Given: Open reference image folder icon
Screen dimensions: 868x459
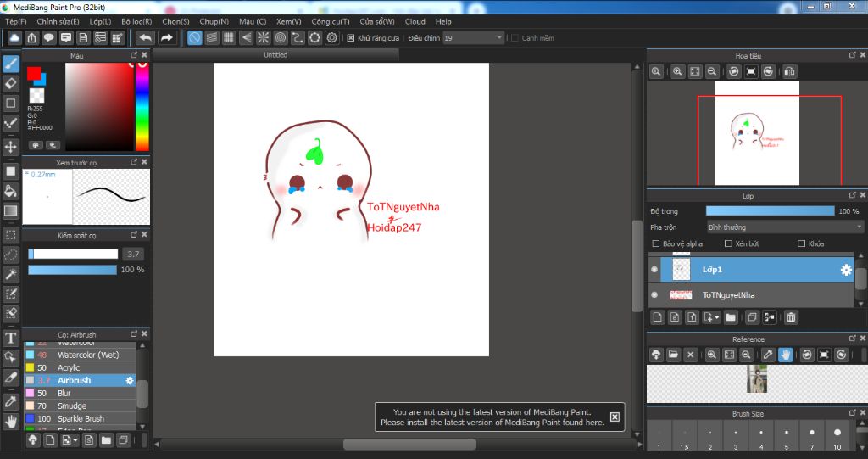Looking at the screenshot, I should [x=673, y=355].
